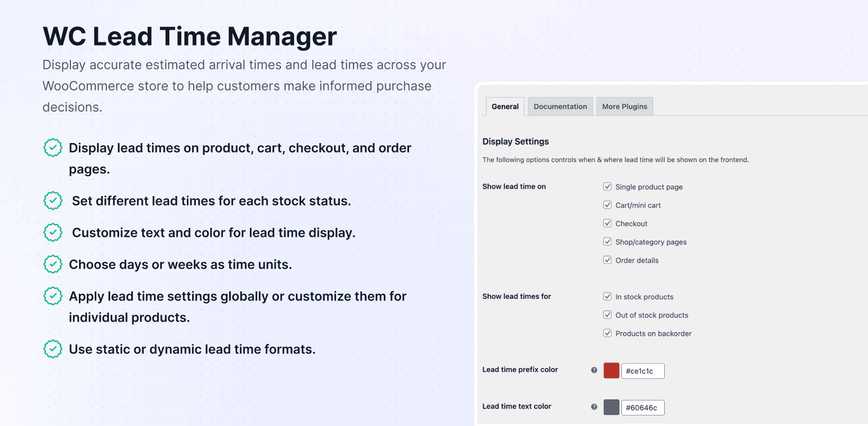
Task: Click green checkmark badge beside static or dynamic formats
Action: (x=53, y=349)
